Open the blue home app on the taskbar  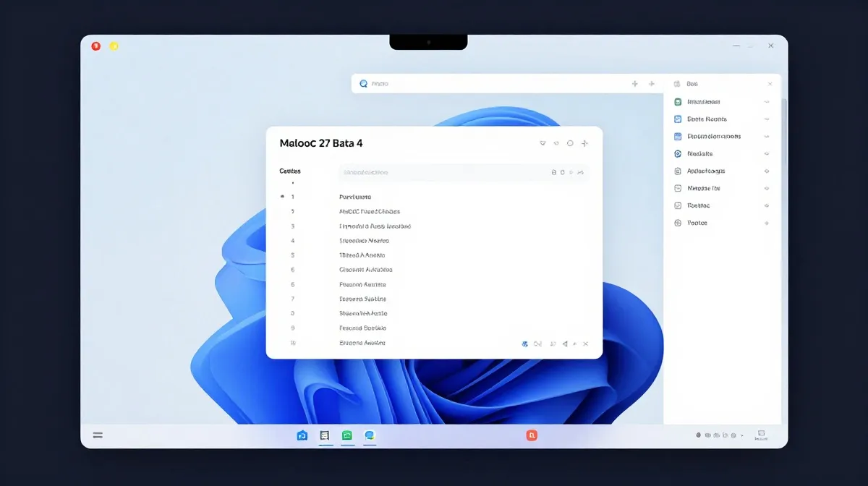click(302, 435)
